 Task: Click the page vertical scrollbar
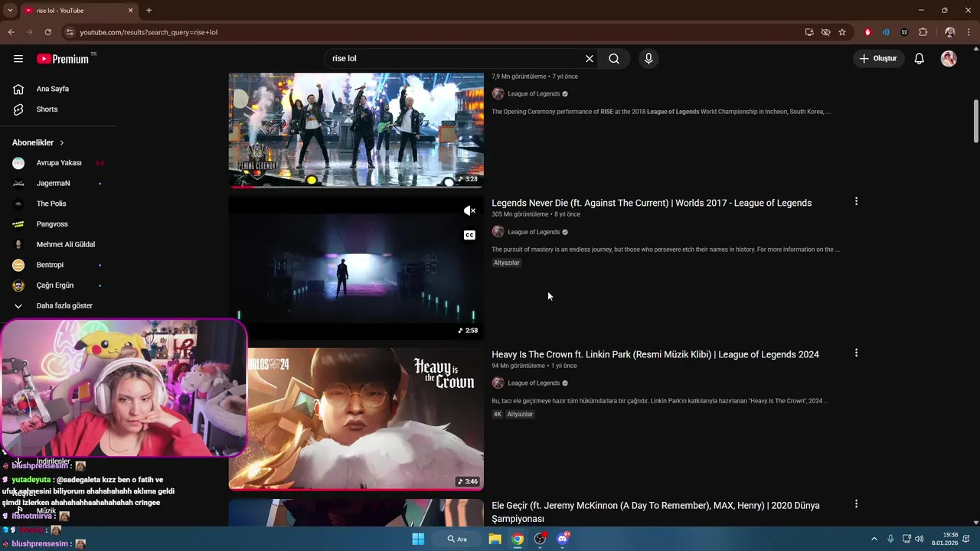(x=975, y=121)
